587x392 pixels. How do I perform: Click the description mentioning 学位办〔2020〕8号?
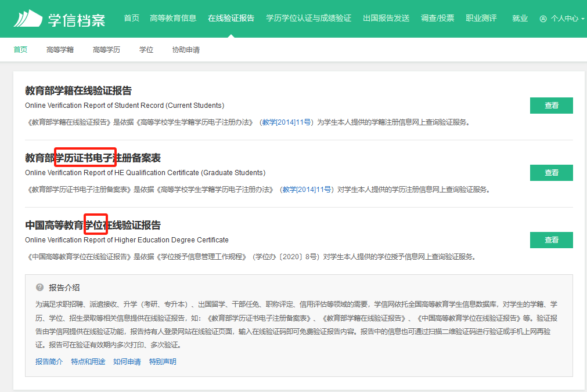tap(251, 257)
